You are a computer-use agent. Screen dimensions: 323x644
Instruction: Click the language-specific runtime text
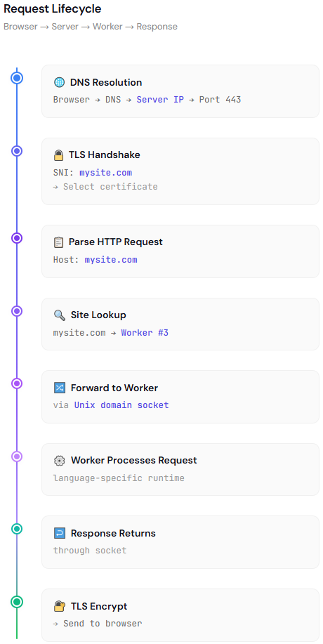click(119, 478)
